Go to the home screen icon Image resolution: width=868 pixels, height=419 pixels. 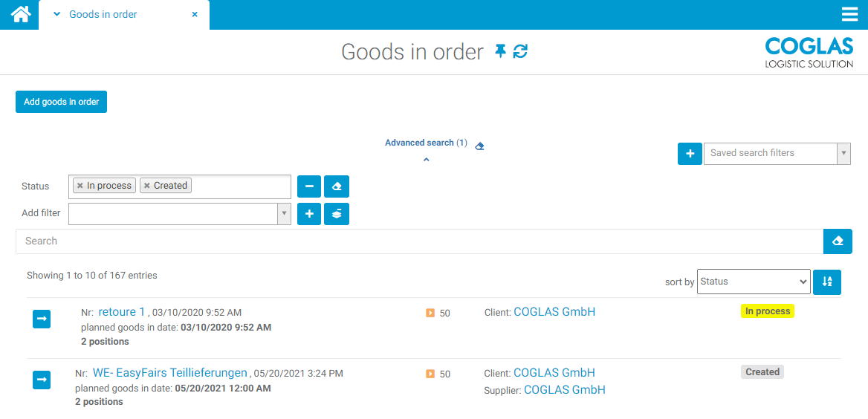click(20, 14)
